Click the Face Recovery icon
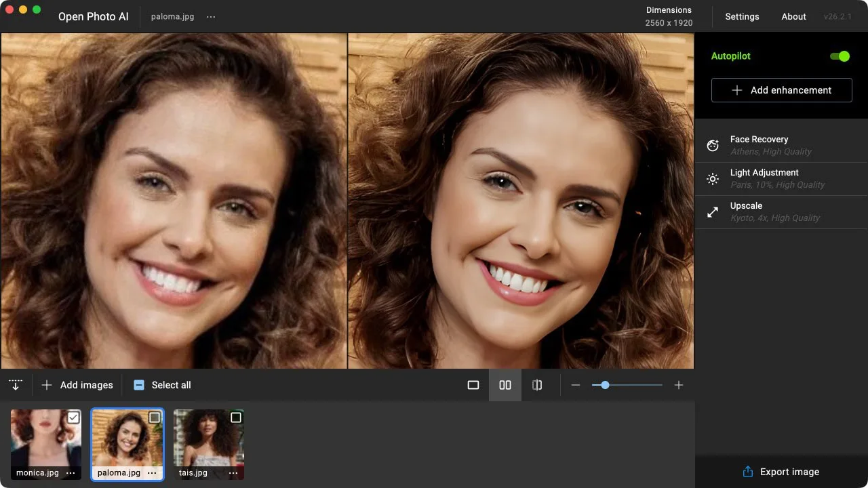 (713, 145)
